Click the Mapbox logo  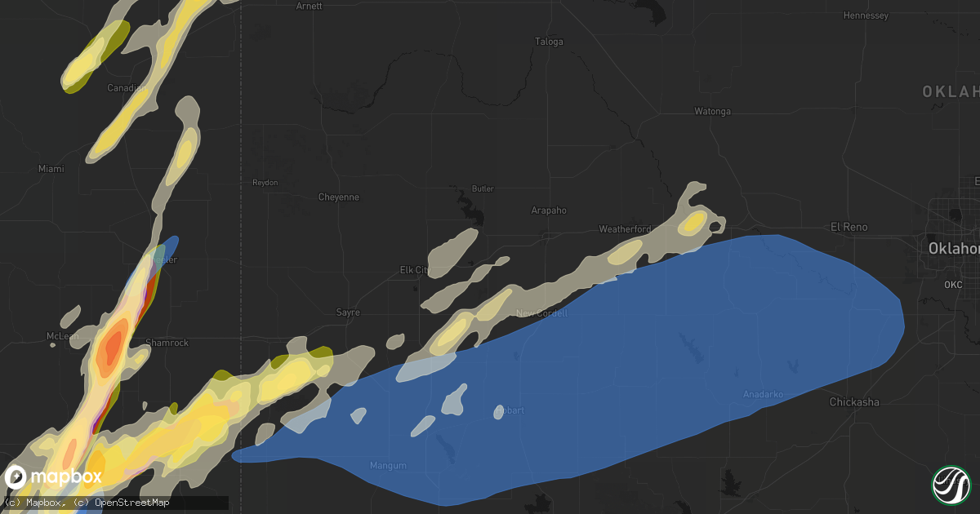[53, 477]
